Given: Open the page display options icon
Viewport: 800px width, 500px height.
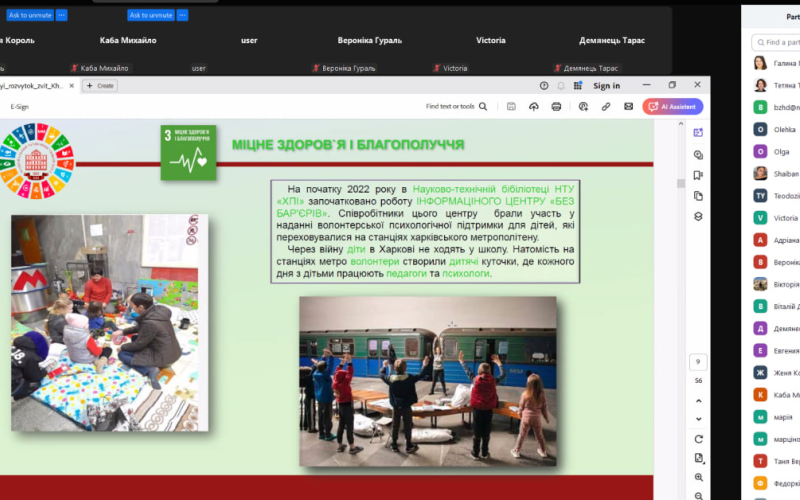Looking at the screenshot, I should 698,458.
